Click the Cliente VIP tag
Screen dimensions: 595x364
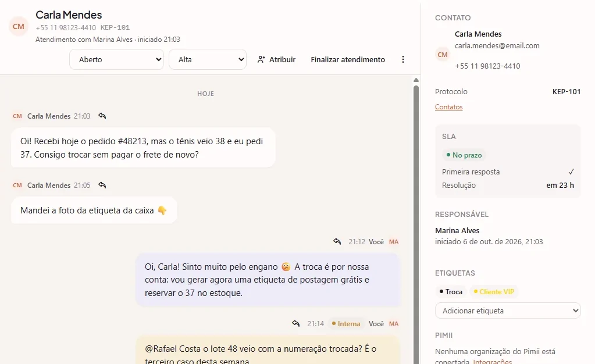[x=494, y=291]
